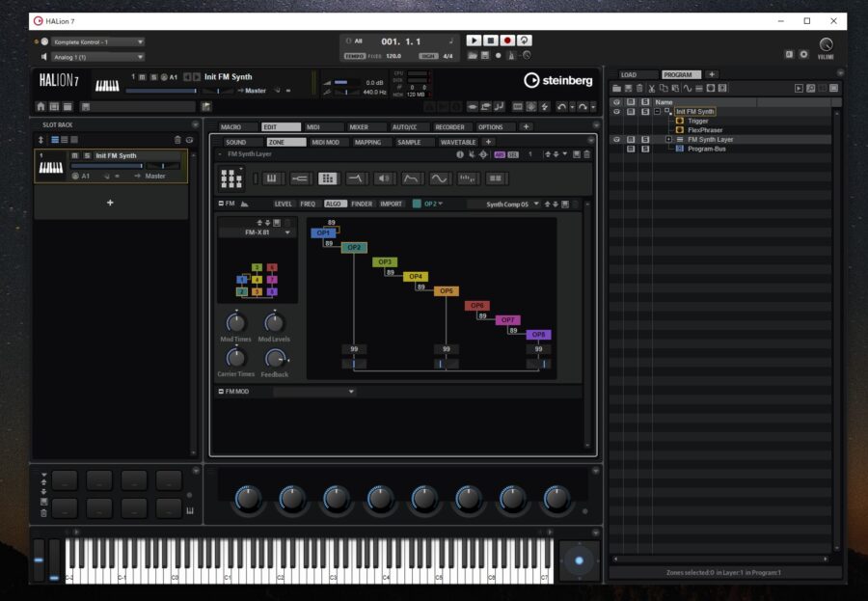Viewport: 868px width, 601px height.
Task: Click the redo arrow in the toolbar
Action: click(583, 106)
